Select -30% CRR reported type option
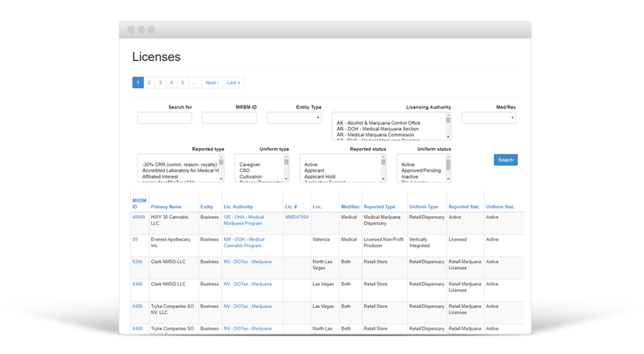The height and width of the screenshot is (354, 644). click(179, 164)
